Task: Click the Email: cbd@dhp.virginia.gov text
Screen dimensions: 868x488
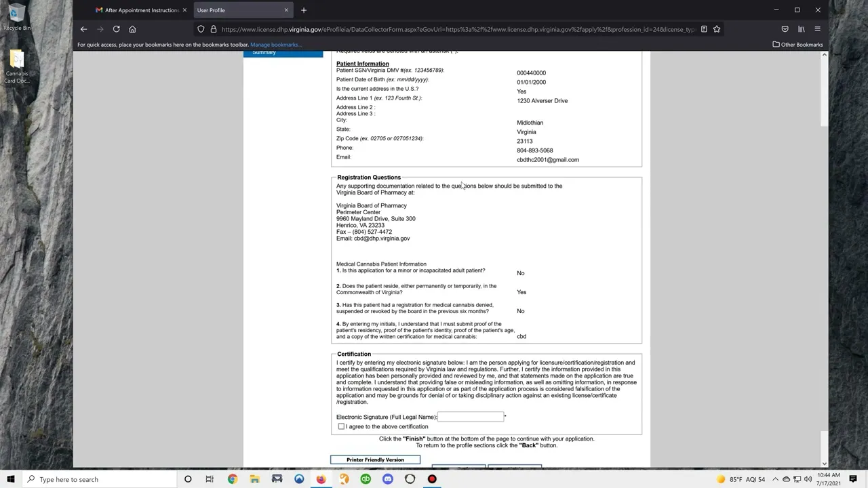Action: (x=373, y=239)
